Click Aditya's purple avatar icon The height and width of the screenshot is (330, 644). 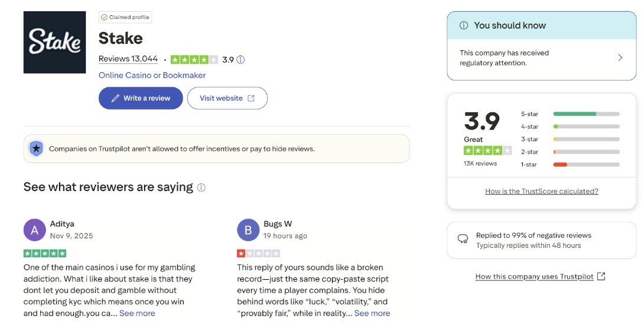34,230
